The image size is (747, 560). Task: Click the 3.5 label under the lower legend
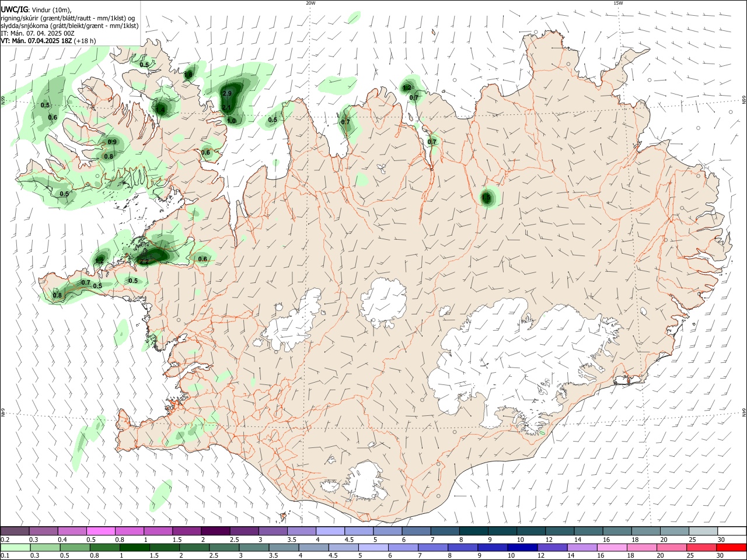(273, 556)
